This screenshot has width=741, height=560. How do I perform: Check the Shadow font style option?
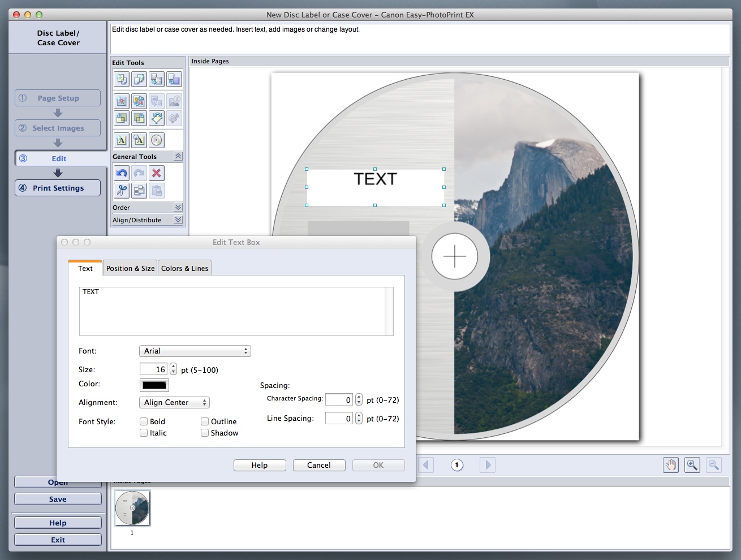point(205,433)
